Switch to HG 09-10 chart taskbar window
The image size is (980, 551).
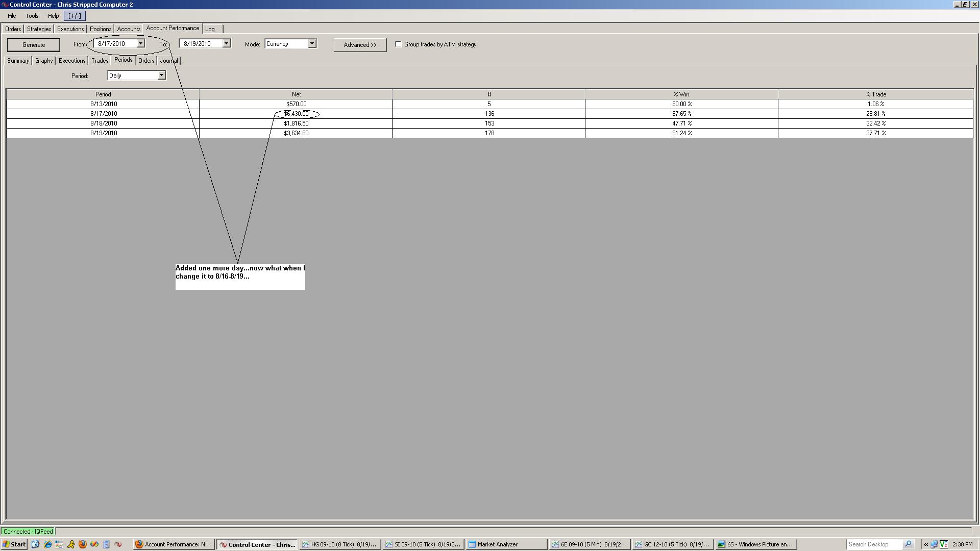(340, 544)
